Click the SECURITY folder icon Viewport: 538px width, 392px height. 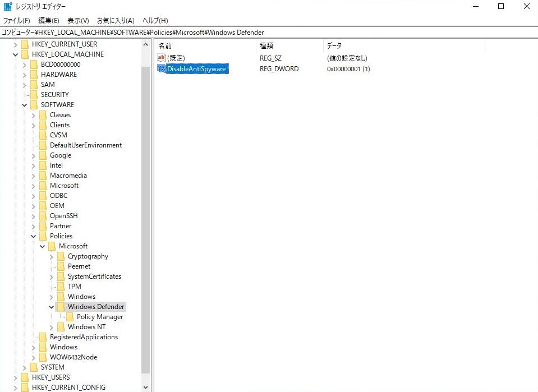coord(34,95)
